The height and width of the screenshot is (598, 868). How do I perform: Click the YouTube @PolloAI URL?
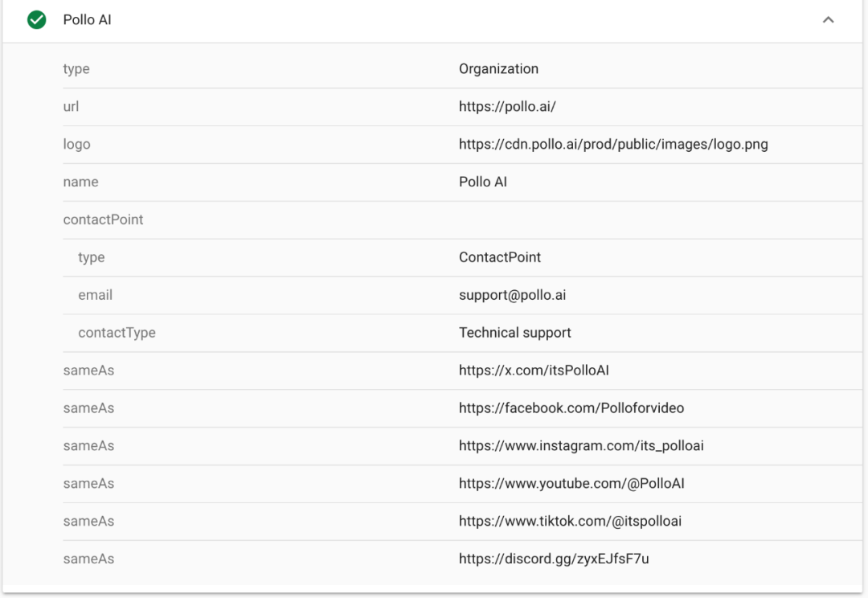pos(571,484)
